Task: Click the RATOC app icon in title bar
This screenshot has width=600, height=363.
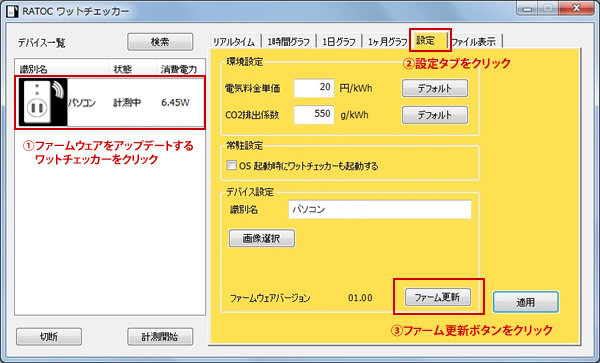Action: tap(13, 11)
